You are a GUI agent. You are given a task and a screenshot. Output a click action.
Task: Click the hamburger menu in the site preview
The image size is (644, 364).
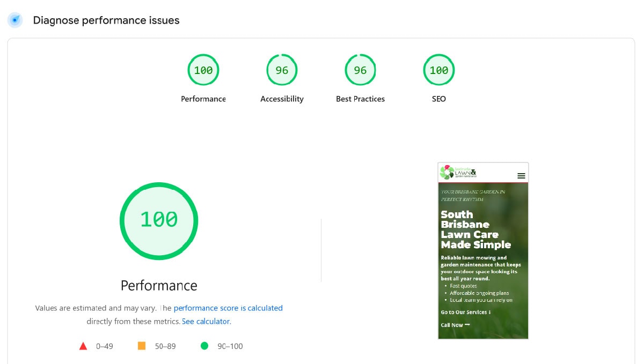coord(519,175)
